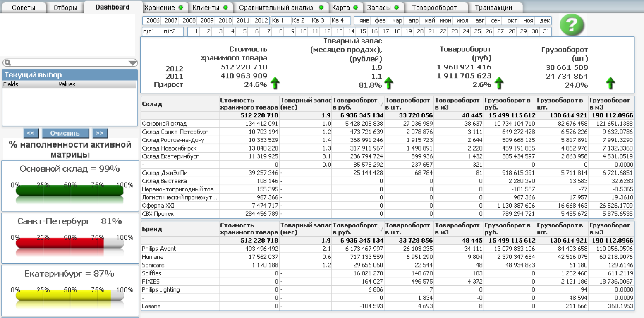Select half-year п/г2
The image size is (644, 318).
(173, 31)
